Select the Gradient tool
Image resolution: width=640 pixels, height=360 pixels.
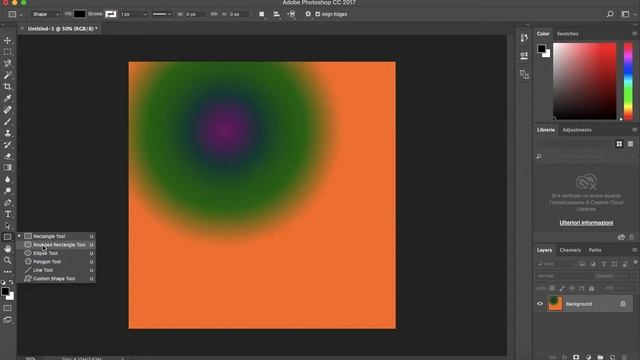(x=7, y=168)
